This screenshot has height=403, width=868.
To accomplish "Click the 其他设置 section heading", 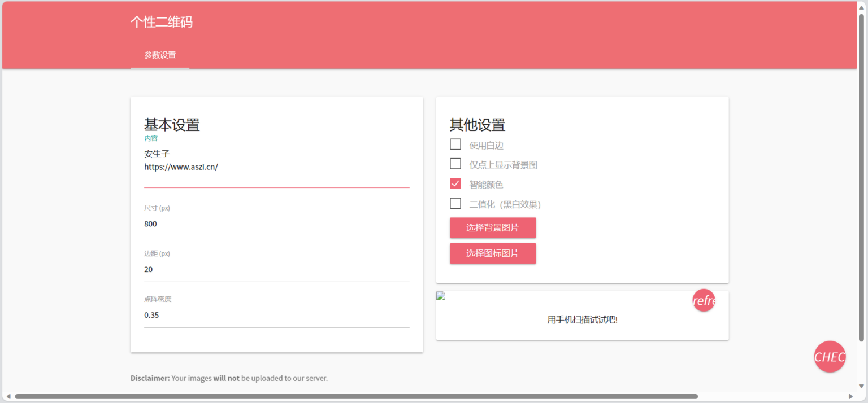I will coord(477,125).
